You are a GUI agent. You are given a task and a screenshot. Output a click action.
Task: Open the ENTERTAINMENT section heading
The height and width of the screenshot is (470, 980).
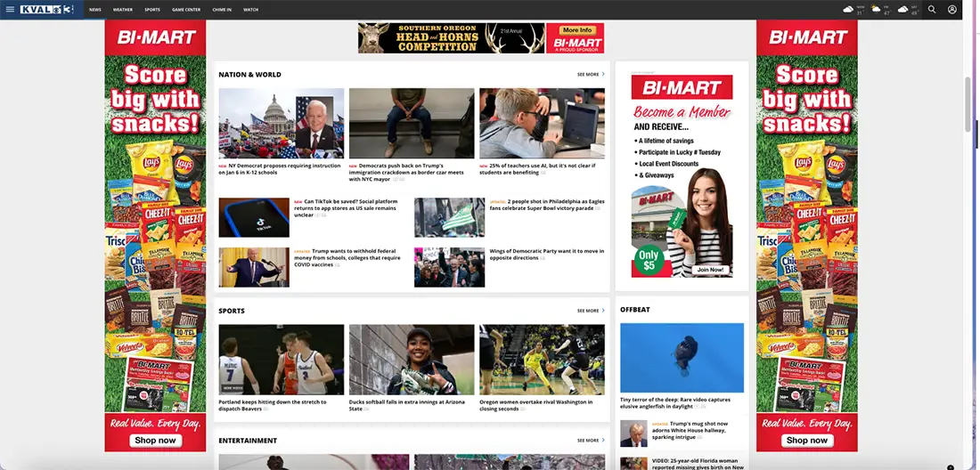[x=248, y=440]
